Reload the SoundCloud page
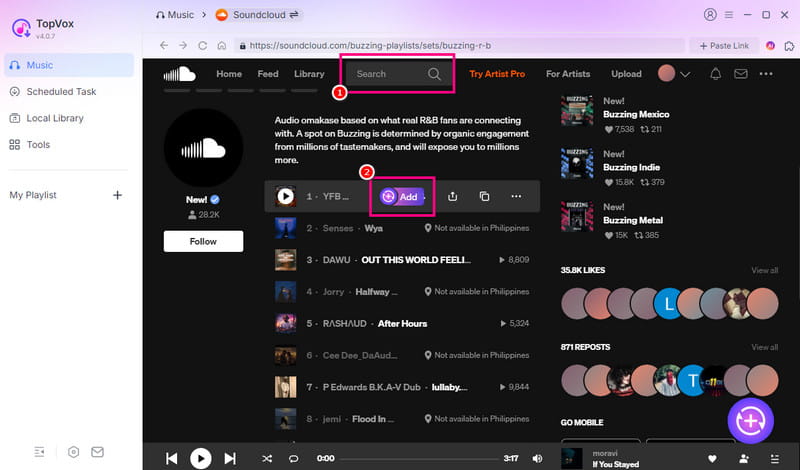This screenshot has height=470, width=800. pos(203,45)
